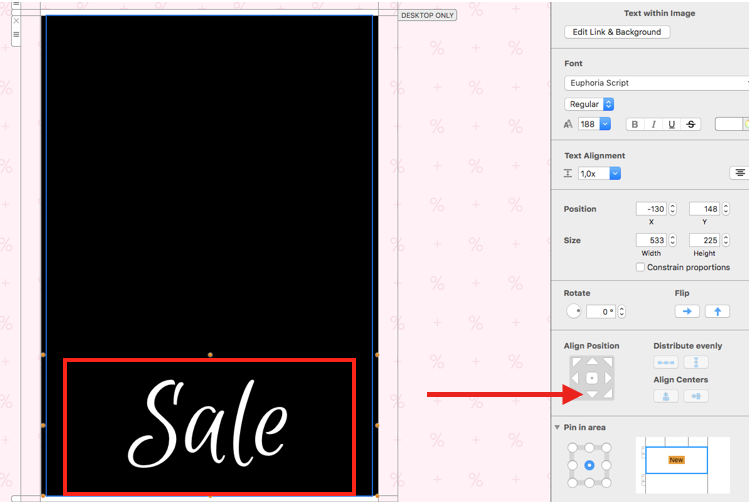Click the Width stepper arrows
Screen dimensions: 749x502
pos(673,240)
